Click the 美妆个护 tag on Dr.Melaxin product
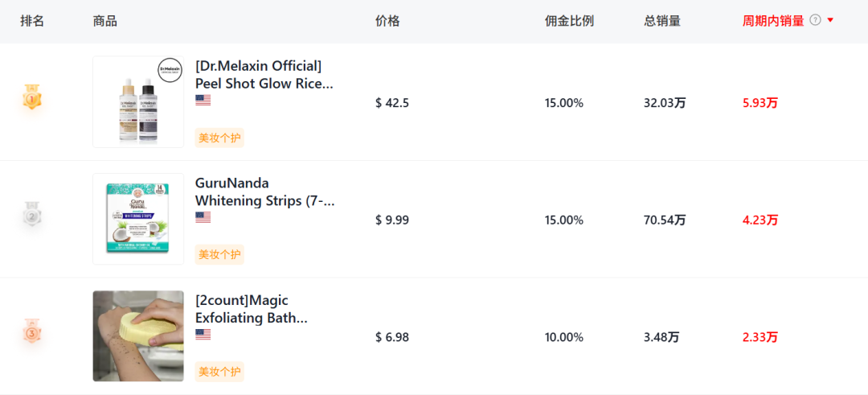 pyautogui.click(x=219, y=138)
